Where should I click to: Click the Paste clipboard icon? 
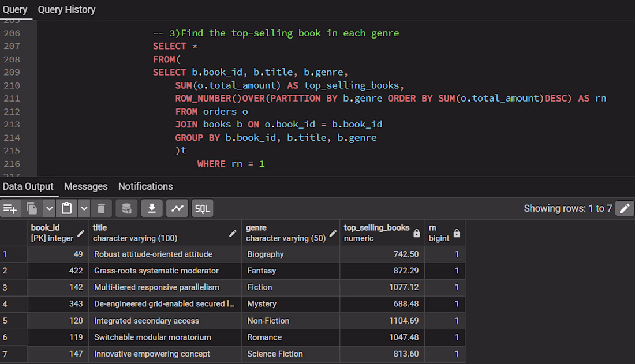[x=66, y=208]
